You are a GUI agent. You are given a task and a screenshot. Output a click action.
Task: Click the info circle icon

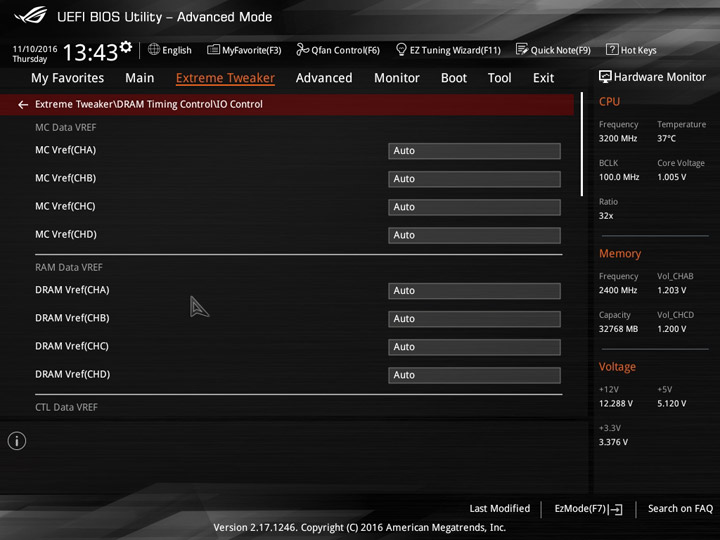point(17,441)
